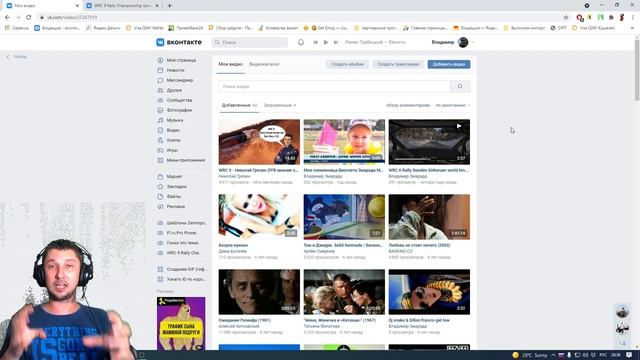Open Visa QIWI Wallet bookmark
640x360 pixels.
point(144,28)
